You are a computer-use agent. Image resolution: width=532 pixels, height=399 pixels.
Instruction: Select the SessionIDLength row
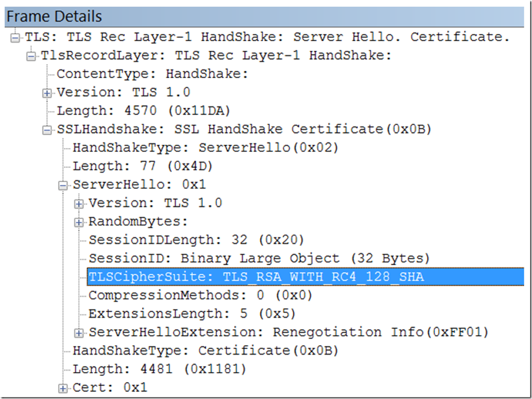tap(196, 240)
